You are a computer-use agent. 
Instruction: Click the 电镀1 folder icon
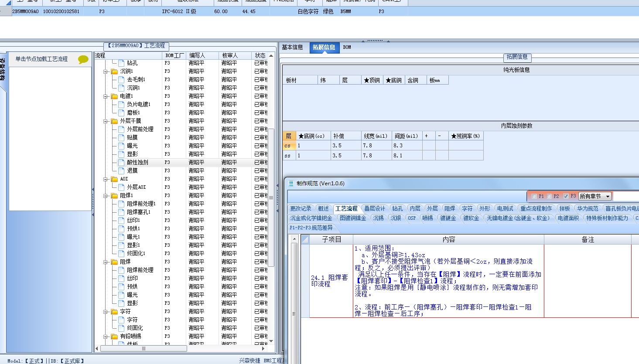[x=114, y=96]
